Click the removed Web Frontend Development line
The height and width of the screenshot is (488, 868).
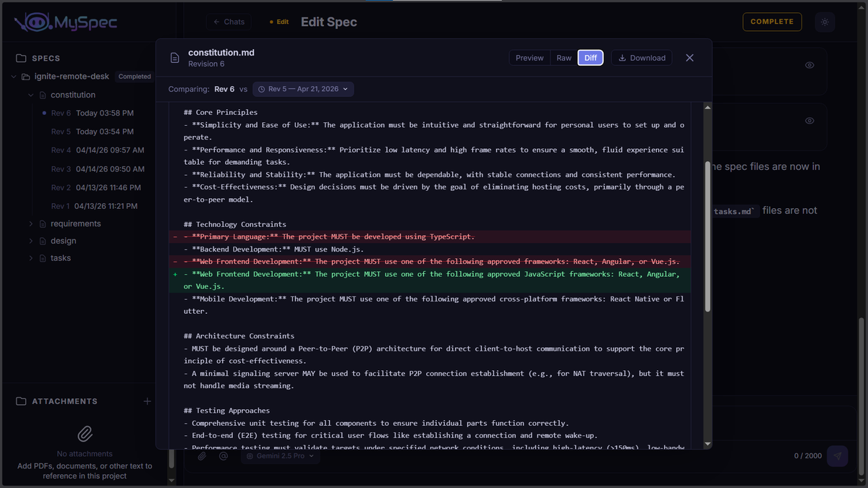430,262
